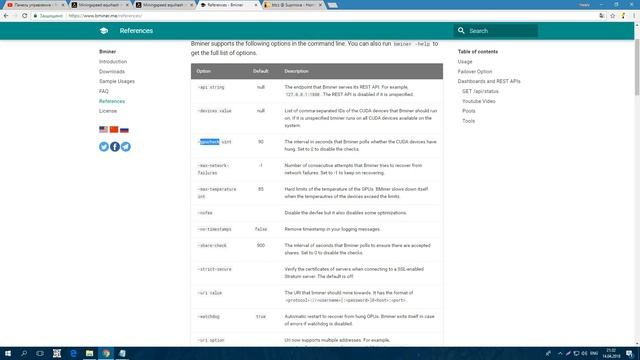Click the -no-timestamps option cell
The image size is (640, 360).
point(214,229)
